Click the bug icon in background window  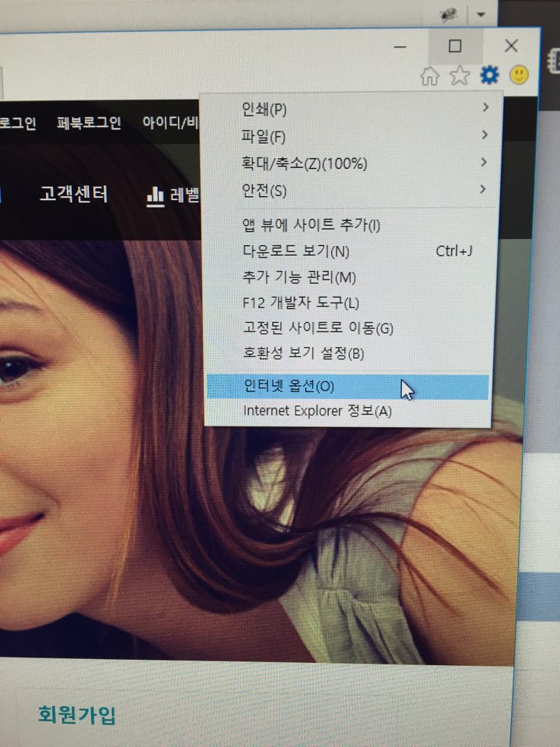(448, 16)
